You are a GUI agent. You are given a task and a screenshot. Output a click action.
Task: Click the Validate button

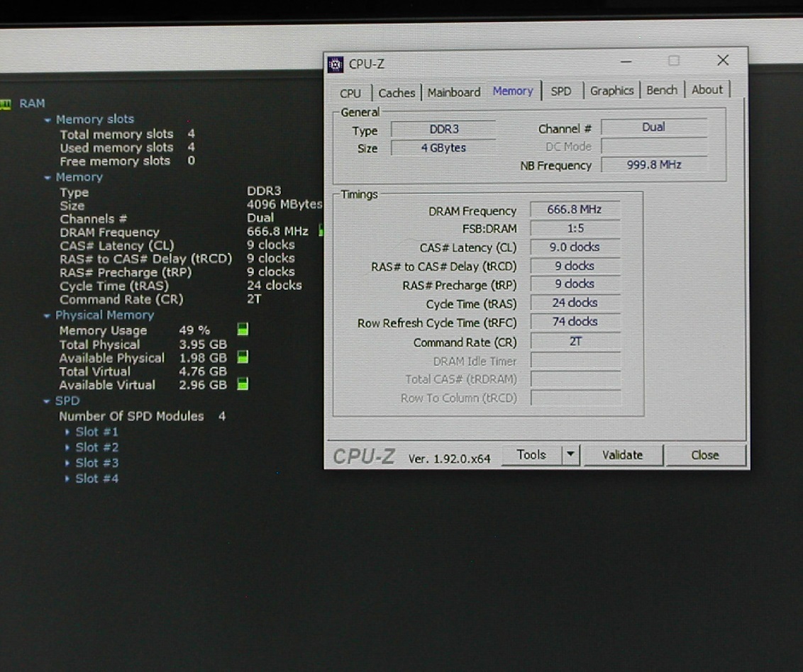click(622, 455)
